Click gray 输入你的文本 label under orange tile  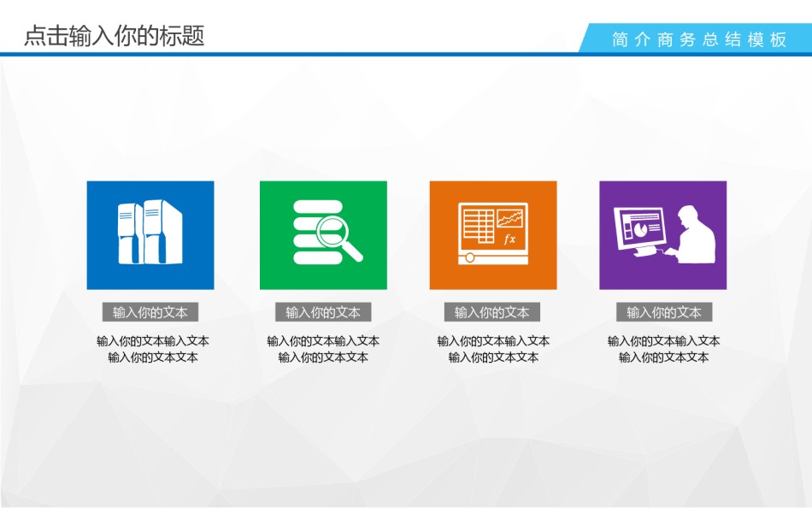[492, 312]
